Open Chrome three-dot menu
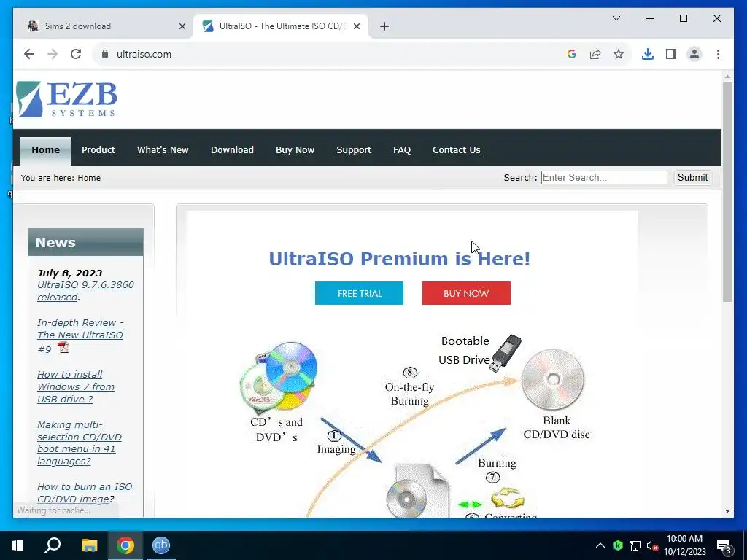747x560 pixels. [718, 54]
